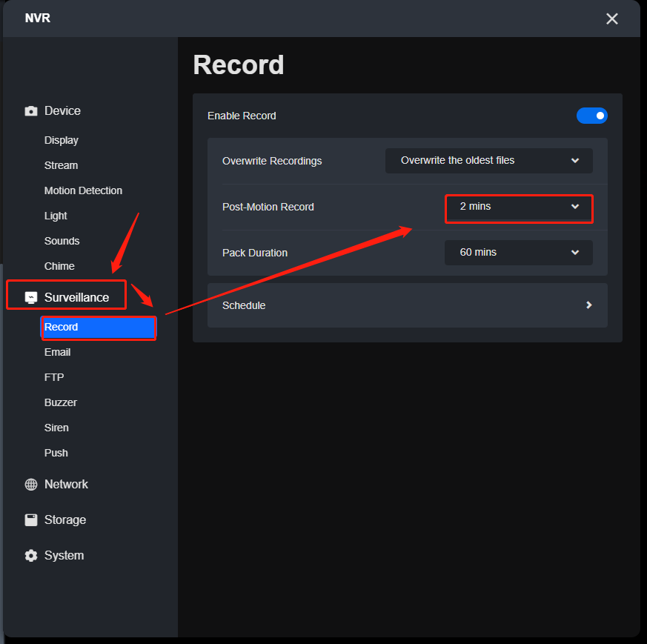Select the Siren option
The width and height of the screenshot is (647, 644).
56,428
